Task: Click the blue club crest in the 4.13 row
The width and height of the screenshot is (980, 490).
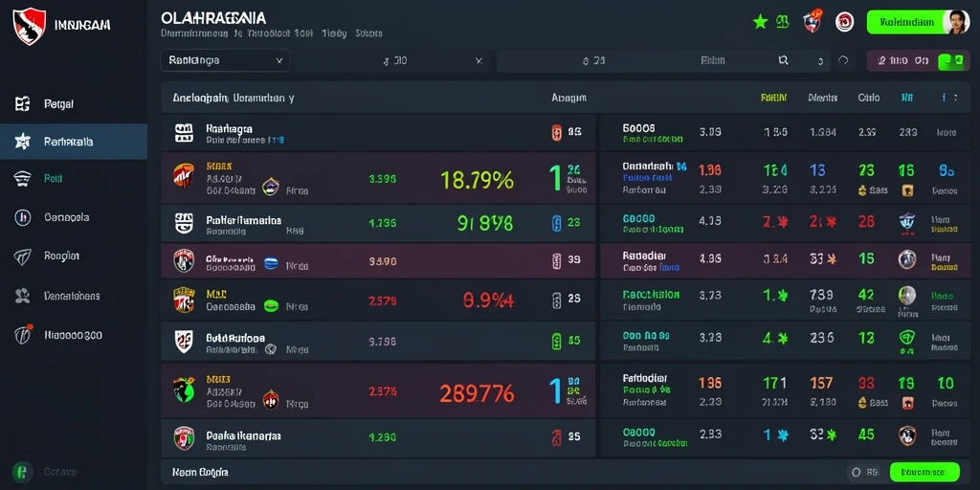Action: click(907, 222)
